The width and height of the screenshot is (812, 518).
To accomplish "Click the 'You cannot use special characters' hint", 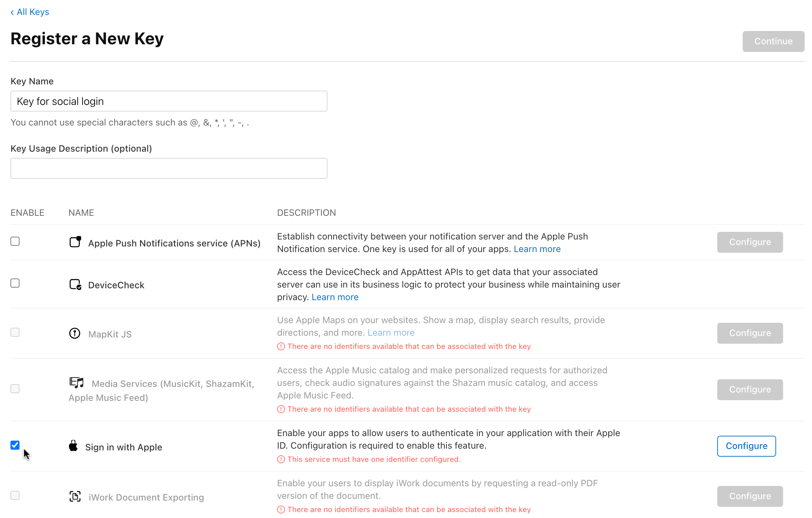I will click(x=130, y=123).
